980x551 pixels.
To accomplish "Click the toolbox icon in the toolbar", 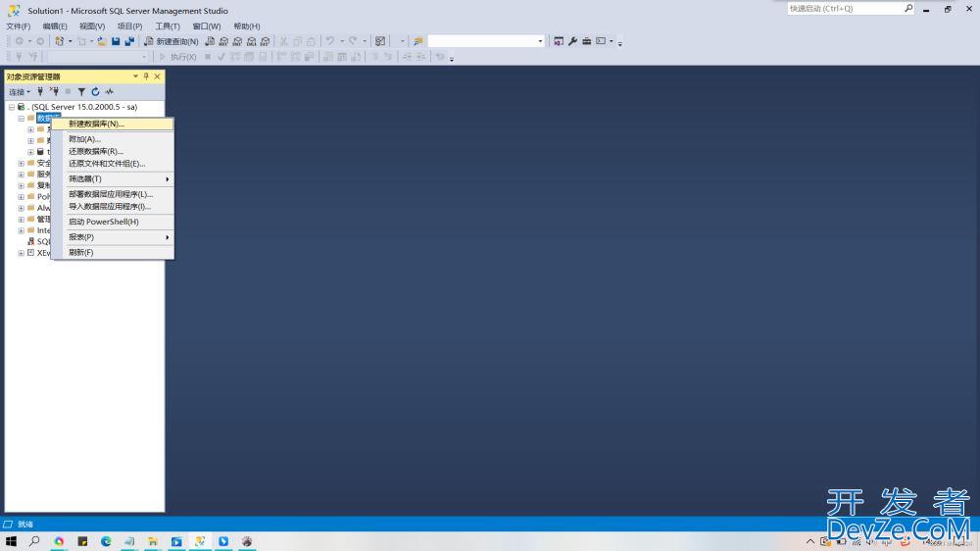I will tap(586, 41).
